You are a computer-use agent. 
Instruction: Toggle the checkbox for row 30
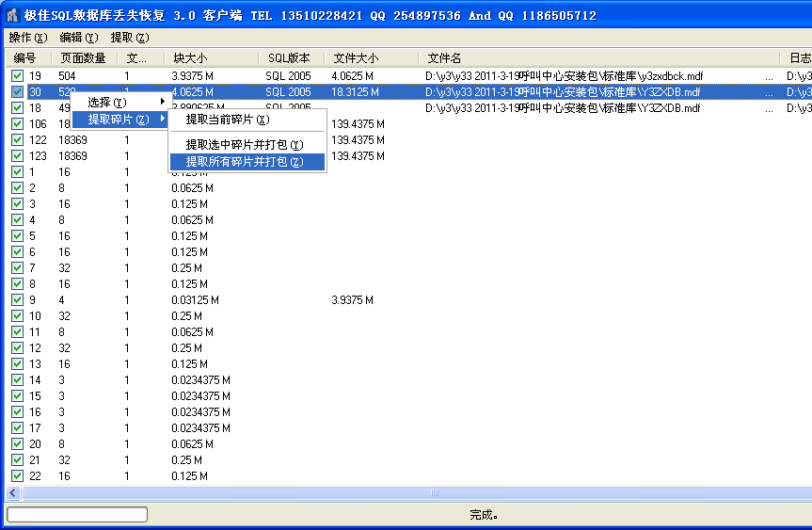tap(17, 91)
